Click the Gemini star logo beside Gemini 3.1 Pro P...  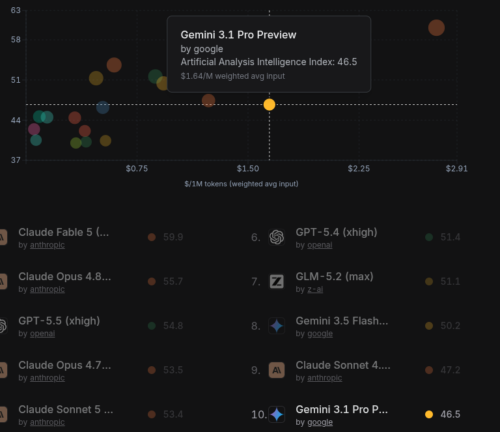[x=277, y=414]
